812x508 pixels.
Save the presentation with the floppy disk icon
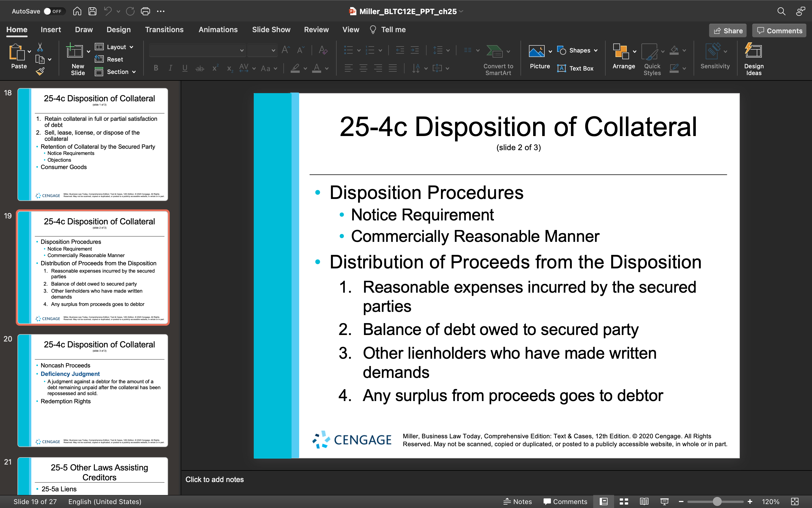click(x=92, y=11)
